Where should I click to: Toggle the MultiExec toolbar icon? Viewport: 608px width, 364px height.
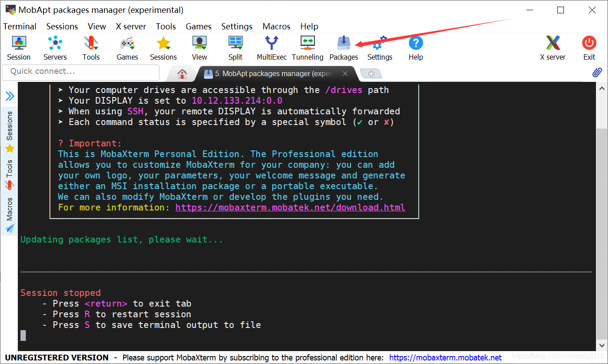pos(272,48)
